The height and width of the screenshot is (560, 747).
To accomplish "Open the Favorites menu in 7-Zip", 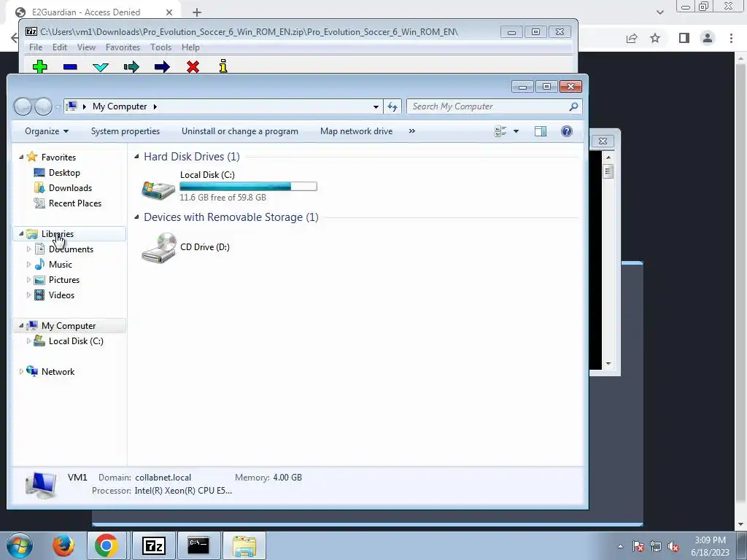I will (123, 47).
